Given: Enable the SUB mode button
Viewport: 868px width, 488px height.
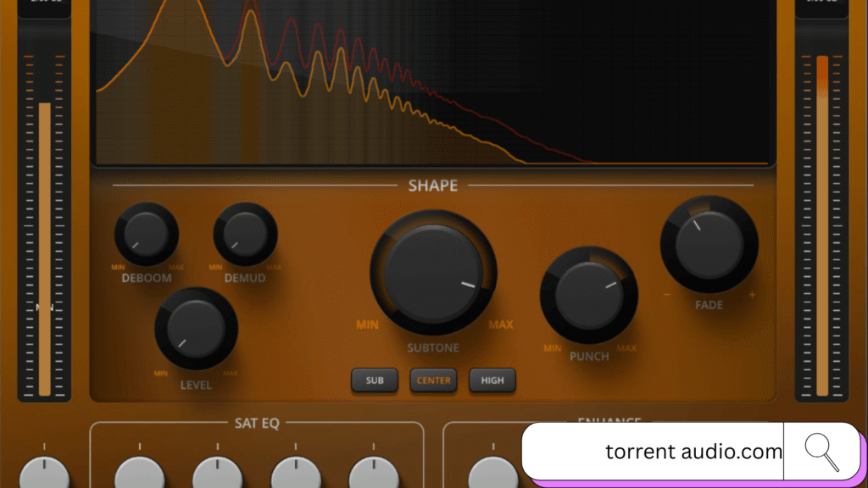Looking at the screenshot, I should 375,380.
